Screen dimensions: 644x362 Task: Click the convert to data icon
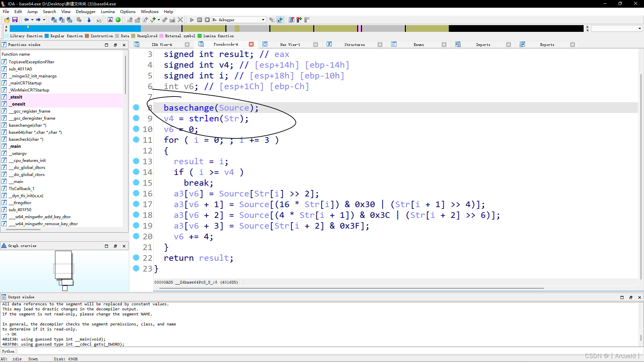click(x=138, y=20)
